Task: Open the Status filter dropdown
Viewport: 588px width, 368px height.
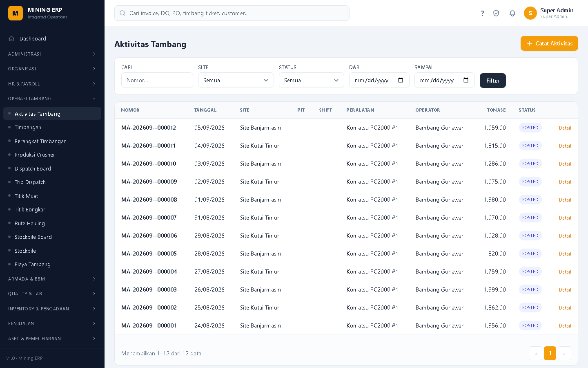Action: (312, 80)
